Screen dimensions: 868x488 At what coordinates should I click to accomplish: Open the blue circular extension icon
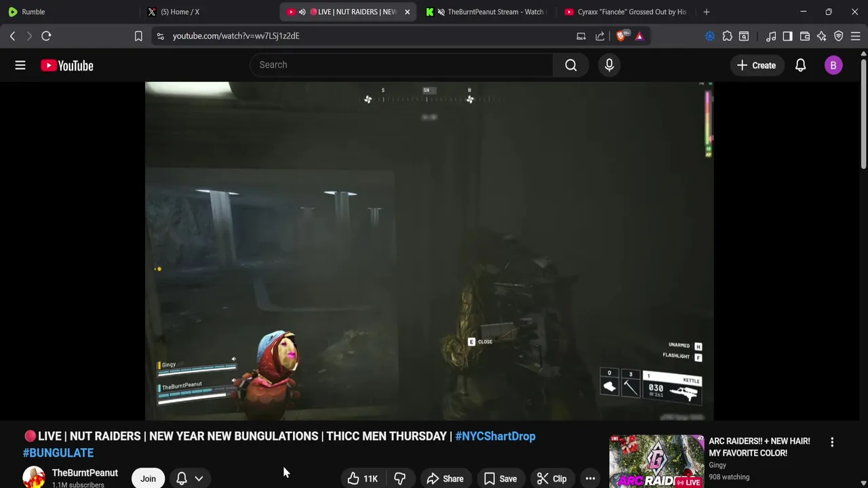click(710, 36)
